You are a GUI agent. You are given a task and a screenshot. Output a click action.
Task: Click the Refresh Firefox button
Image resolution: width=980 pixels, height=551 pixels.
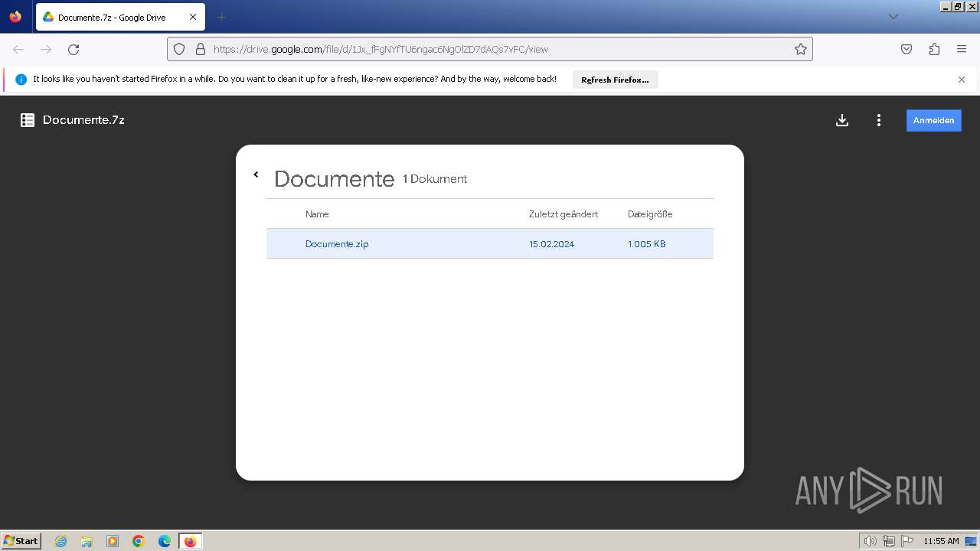(x=615, y=80)
